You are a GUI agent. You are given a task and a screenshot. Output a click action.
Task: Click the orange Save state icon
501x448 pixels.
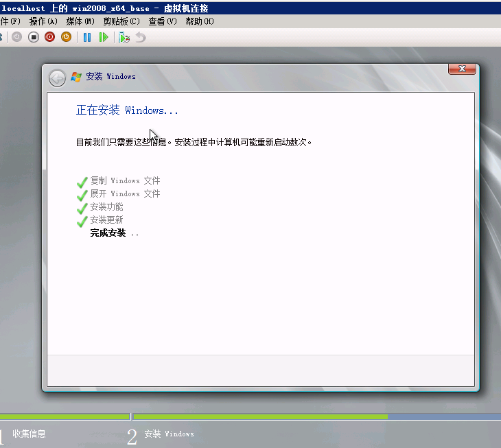[x=66, y=37]
